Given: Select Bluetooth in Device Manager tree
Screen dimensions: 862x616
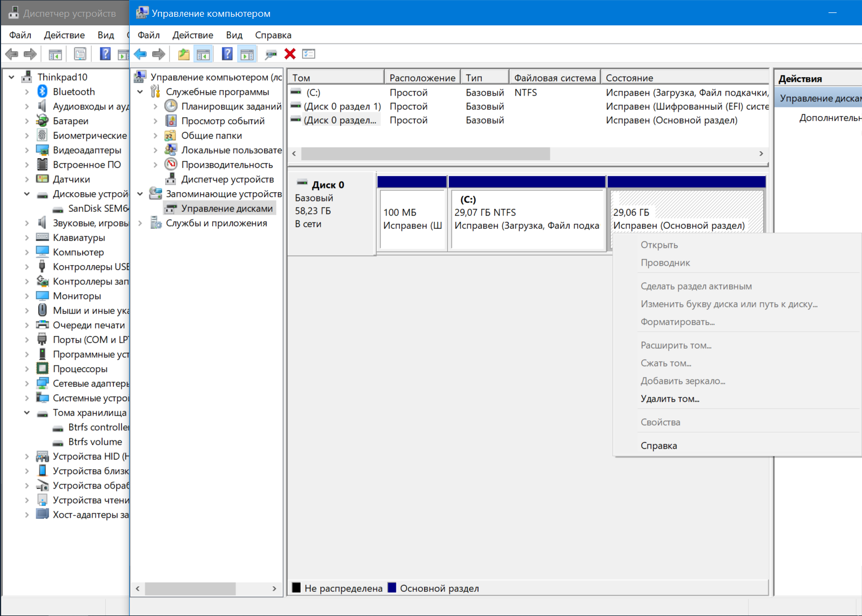Looking at the screenshot, I should (73, 92).
